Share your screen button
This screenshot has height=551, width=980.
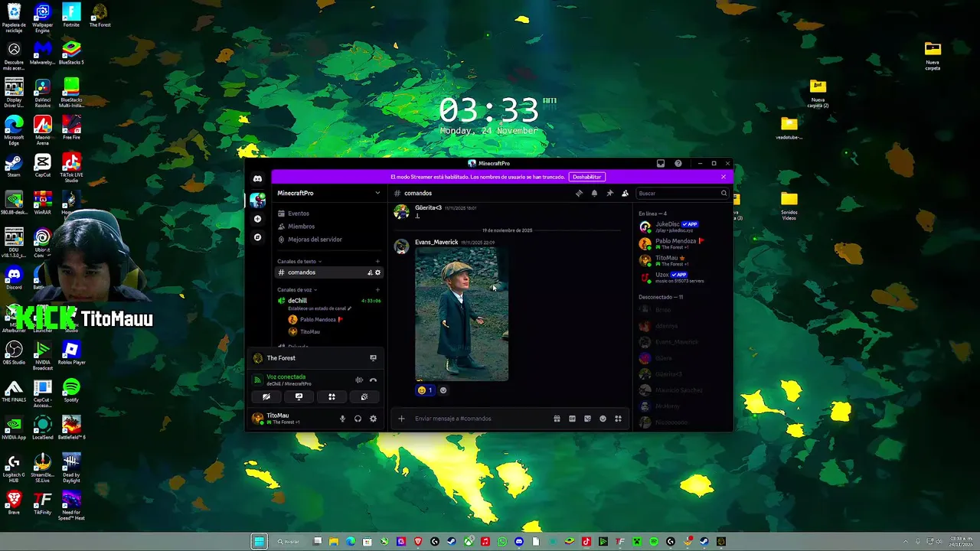[299, 396]
